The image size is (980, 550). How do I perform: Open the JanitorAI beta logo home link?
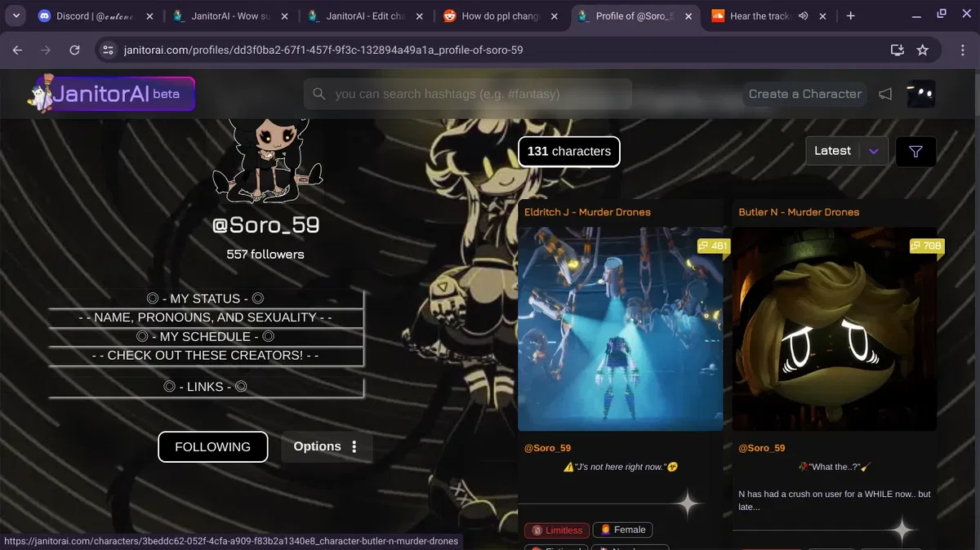coord(112,94)
